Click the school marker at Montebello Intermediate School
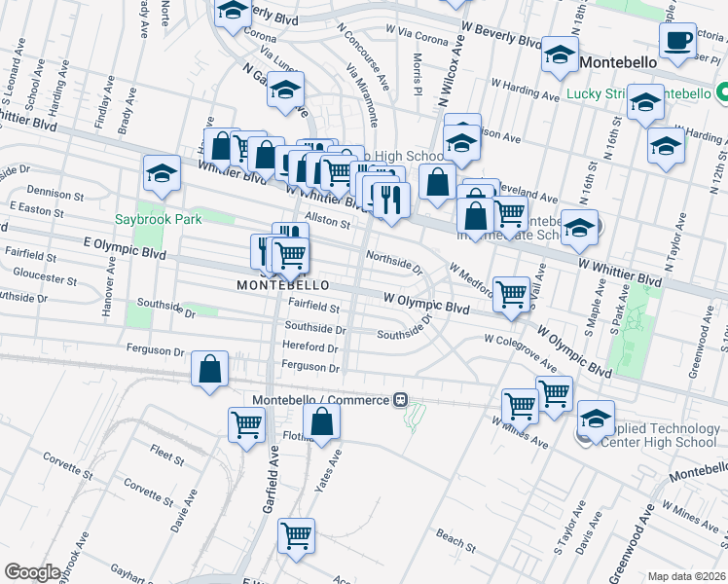Image resolution: width=728 pixels, height=584 pixels. pos(579,230)
